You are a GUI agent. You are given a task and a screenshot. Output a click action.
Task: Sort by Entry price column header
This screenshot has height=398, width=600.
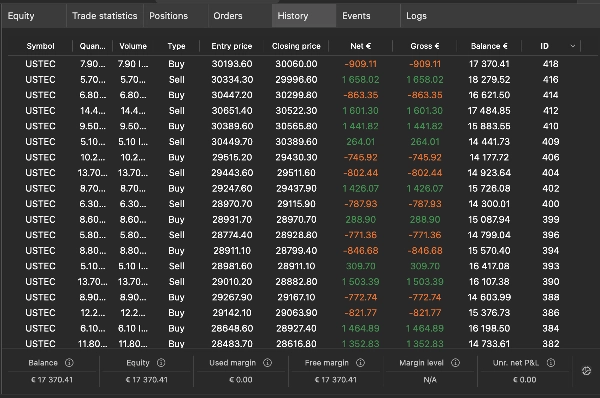click(232, 46)
